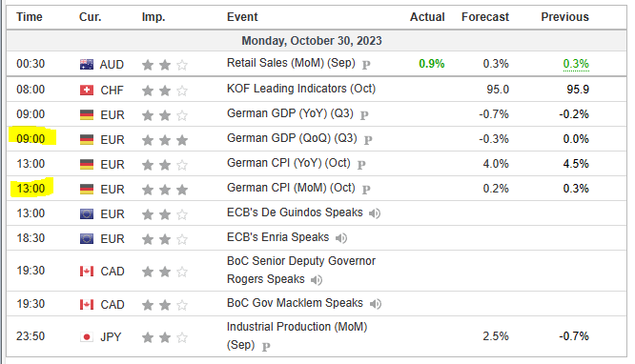635x364 pixels.
Task: Click the preliminary 'P' icon beside Retail Sales (MoM)
Action: click(366, 65)
